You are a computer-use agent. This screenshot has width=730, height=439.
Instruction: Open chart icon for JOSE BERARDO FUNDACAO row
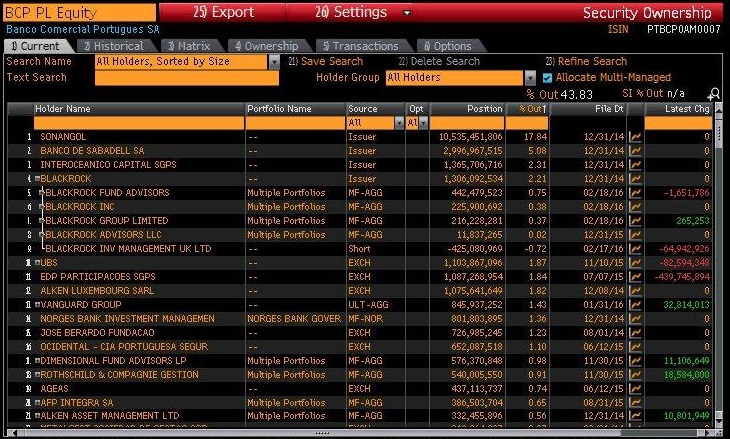(x=635, y=332)
